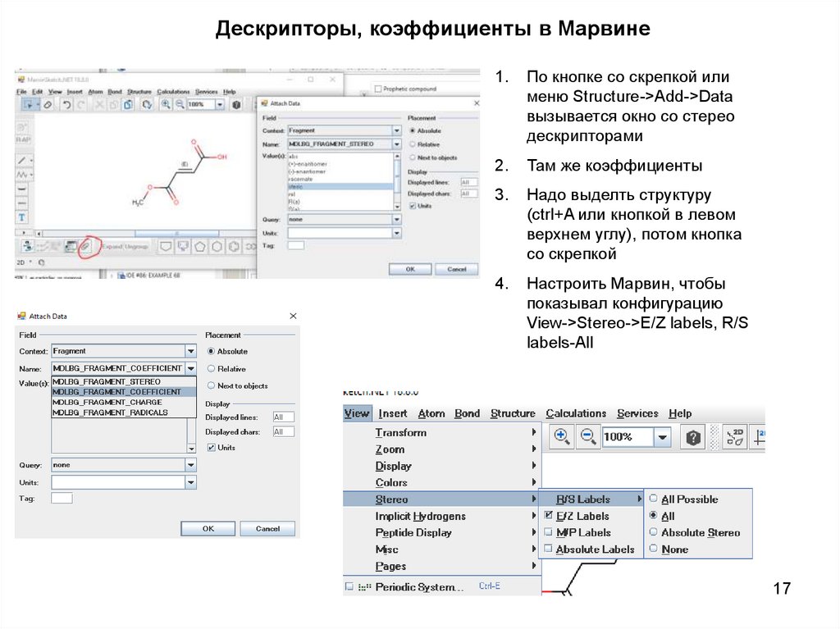The image size is (840, 629).
Task: Select the benzene ring template
Action: click(x=234, y=247)
